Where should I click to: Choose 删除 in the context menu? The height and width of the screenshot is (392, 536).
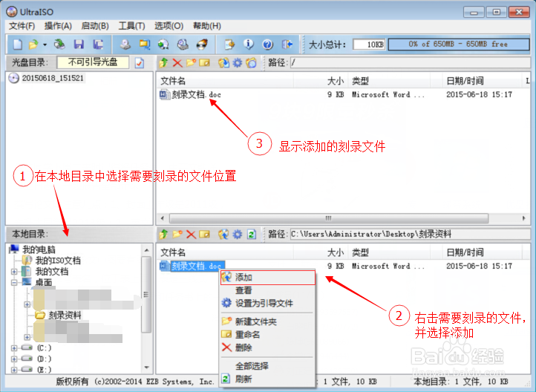click(x=267, y=347)
